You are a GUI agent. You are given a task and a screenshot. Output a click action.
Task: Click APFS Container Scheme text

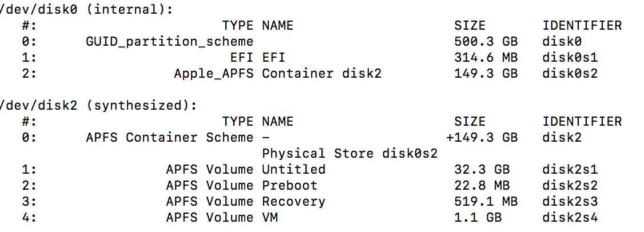pyautogui.click(x=169, y=138)
